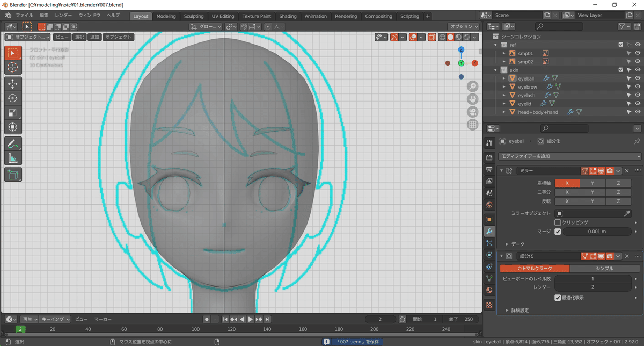The height and width of the screenshot is (346, 644).
Task: Open the Add Modifier dropdown
Action: tap(570, 156)
